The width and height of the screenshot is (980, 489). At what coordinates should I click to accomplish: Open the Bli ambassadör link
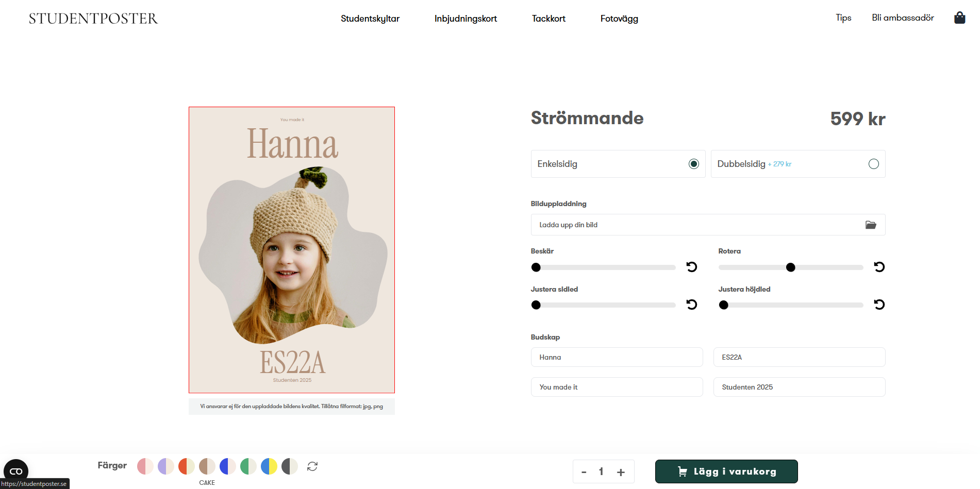pyautogui.click(x=903, y=18)
